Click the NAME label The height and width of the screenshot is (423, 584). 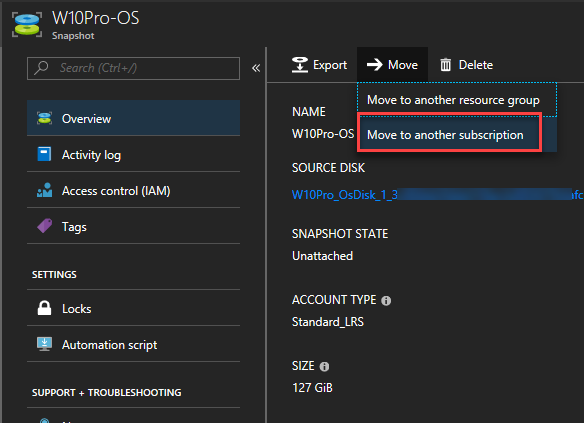pos(309,112)
